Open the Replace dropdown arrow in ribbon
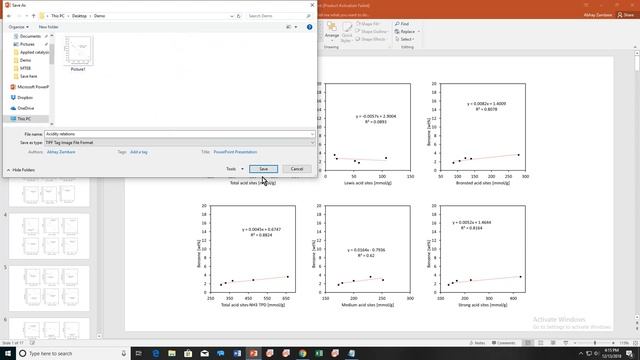Screen dimensions: 640x360 [418, 31]
